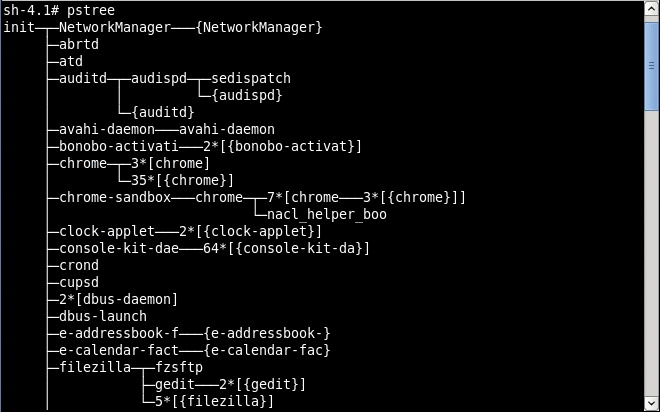Screen dimensions: 660x412
Task: Select the 2*[dbus-daemon] entry
Action: coord(118,299)
